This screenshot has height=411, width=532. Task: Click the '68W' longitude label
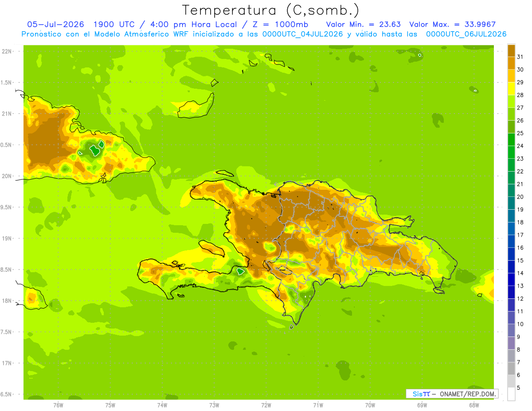click(x=474, y=405)
